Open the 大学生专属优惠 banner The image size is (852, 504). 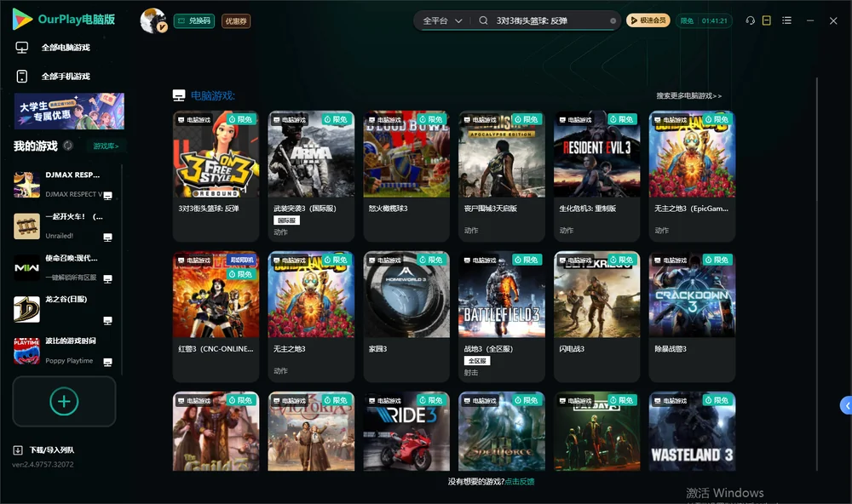point(69,112)
